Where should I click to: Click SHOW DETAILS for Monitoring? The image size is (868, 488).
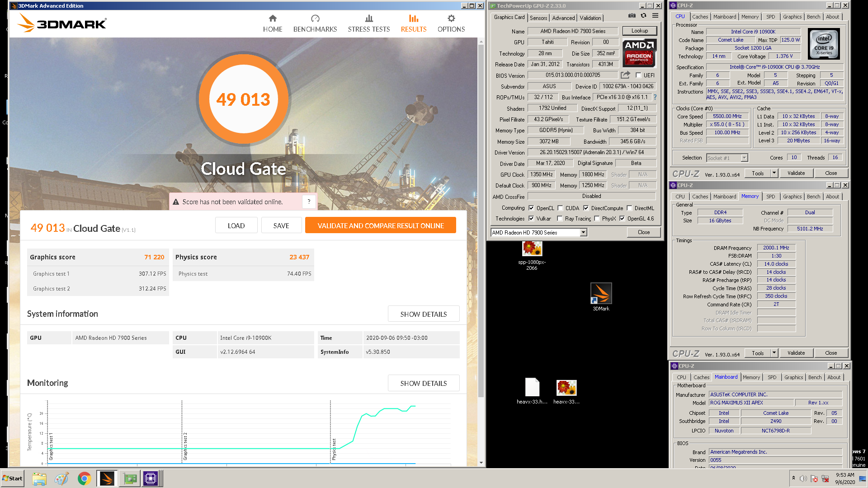point(424,383)
